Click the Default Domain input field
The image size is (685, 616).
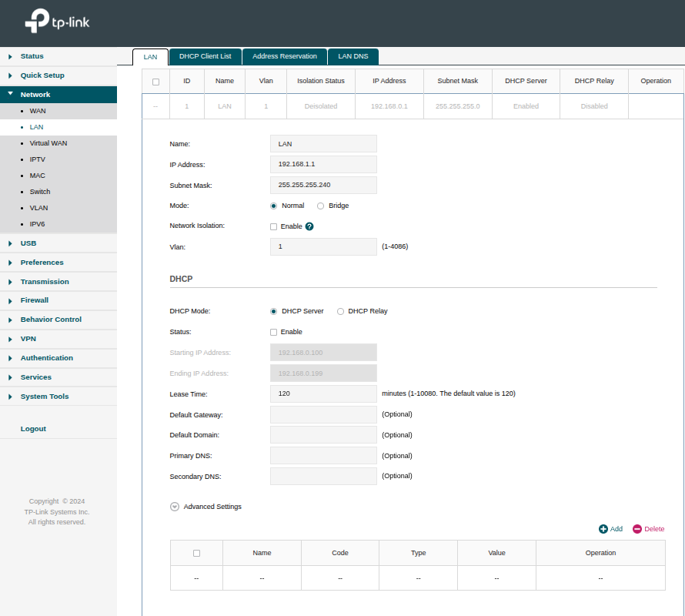[x=323, y=435]
